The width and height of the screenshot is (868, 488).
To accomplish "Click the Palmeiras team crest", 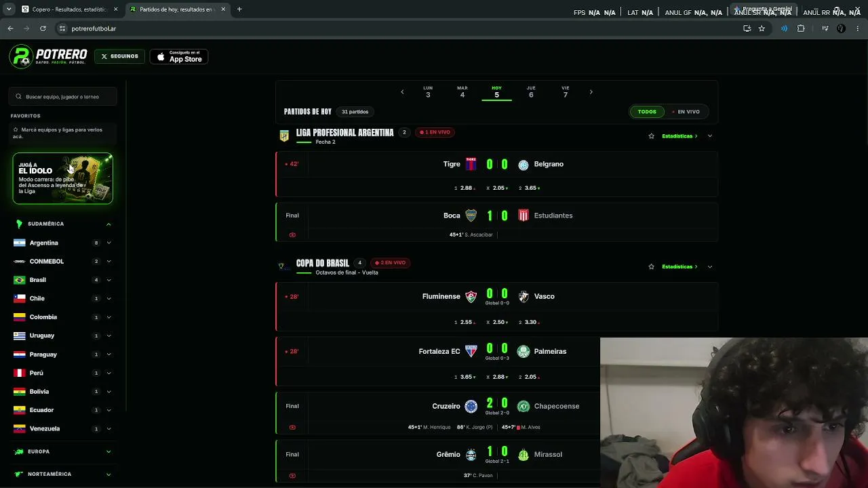I will [524, 351].
